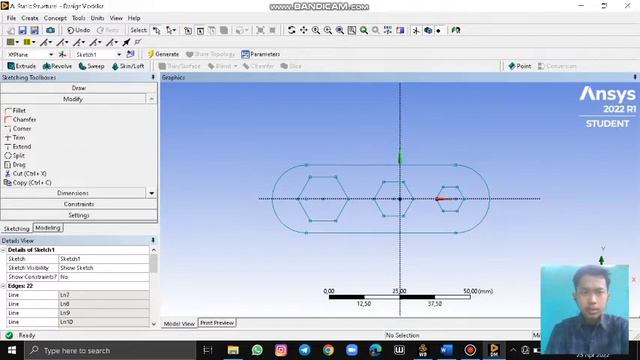
Task: Open Google Chrome from taskbar
Action: 328,350
